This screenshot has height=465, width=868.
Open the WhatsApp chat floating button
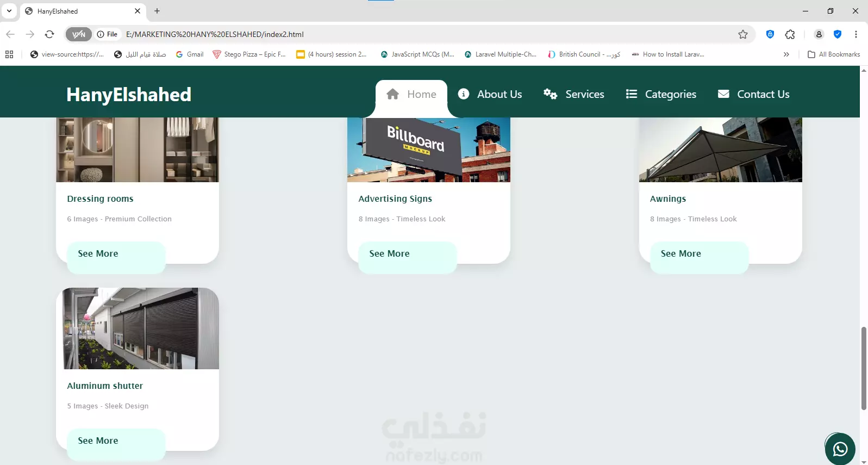[840, 449]
